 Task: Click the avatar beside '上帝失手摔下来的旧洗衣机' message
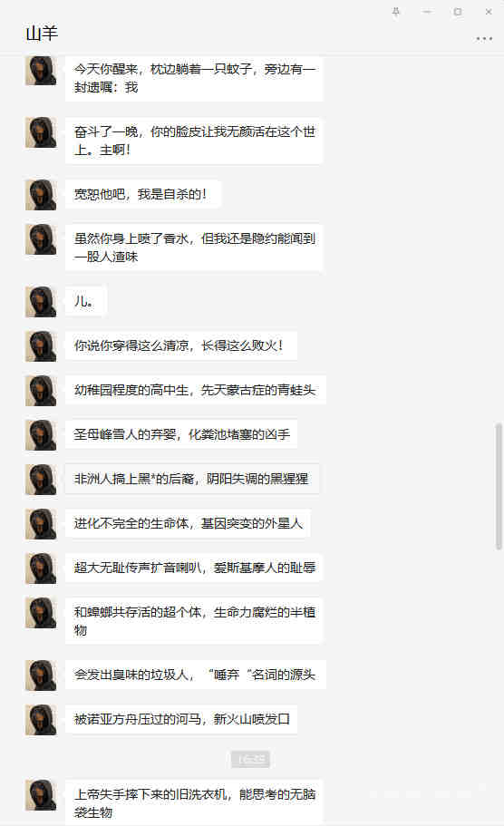click(41, 795)
